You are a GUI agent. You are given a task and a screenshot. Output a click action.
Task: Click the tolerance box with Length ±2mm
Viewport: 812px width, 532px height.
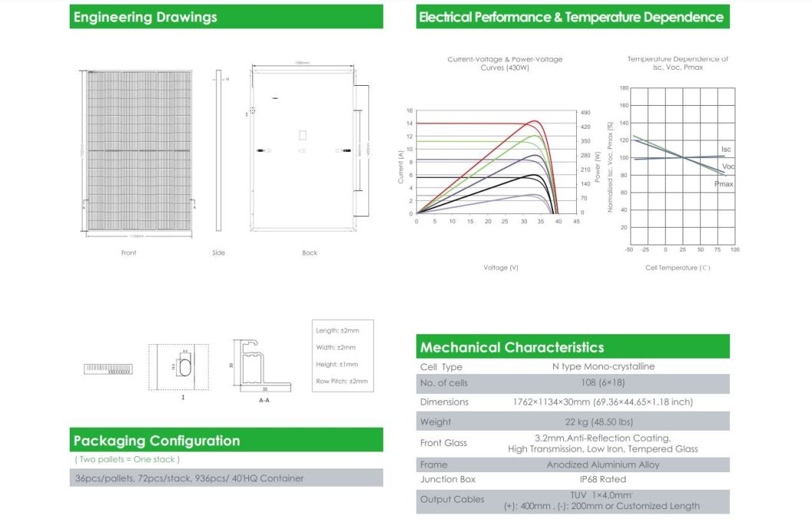point(342,356)
